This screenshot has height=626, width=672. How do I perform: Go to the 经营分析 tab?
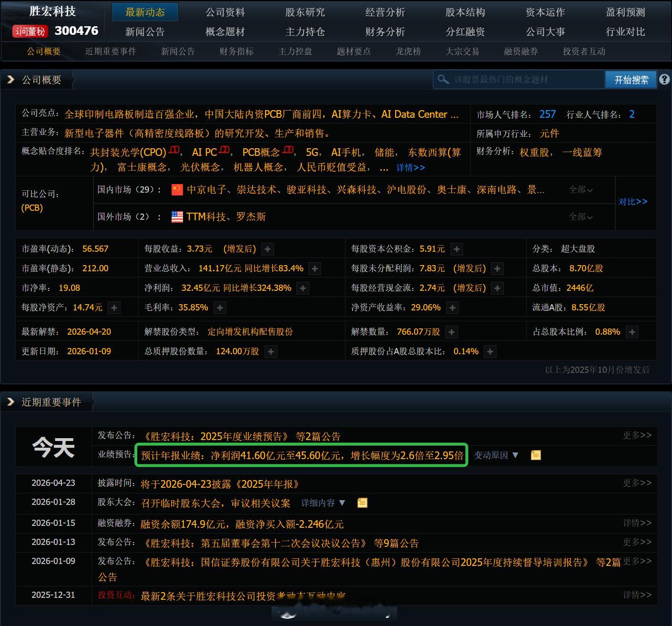[385, 12]
